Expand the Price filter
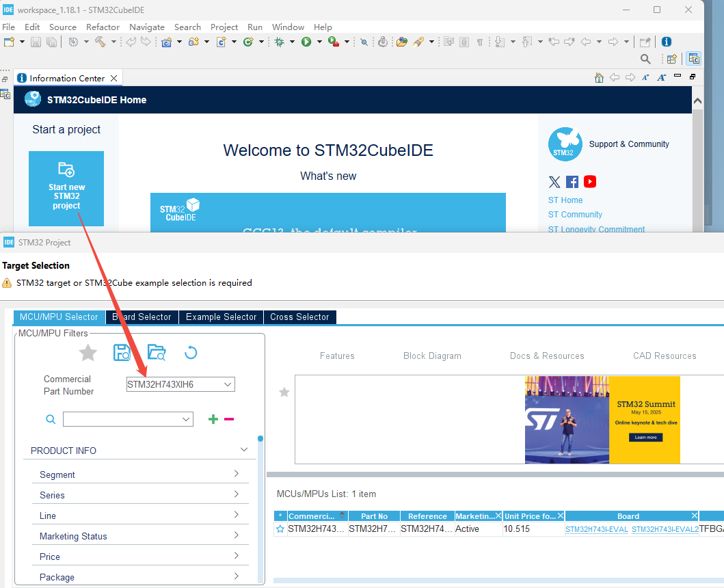Screen dimensions: 724x588 coord(237,556)
